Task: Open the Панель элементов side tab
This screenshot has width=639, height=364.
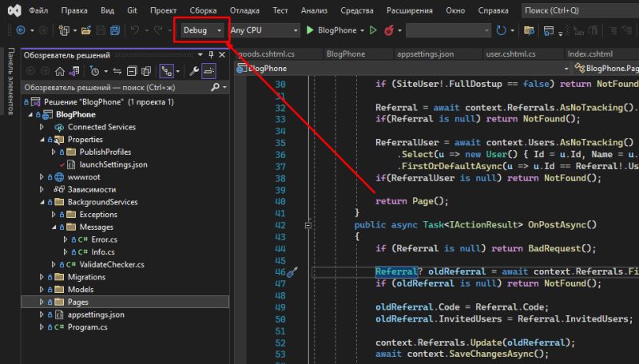Action: [11, 81]
